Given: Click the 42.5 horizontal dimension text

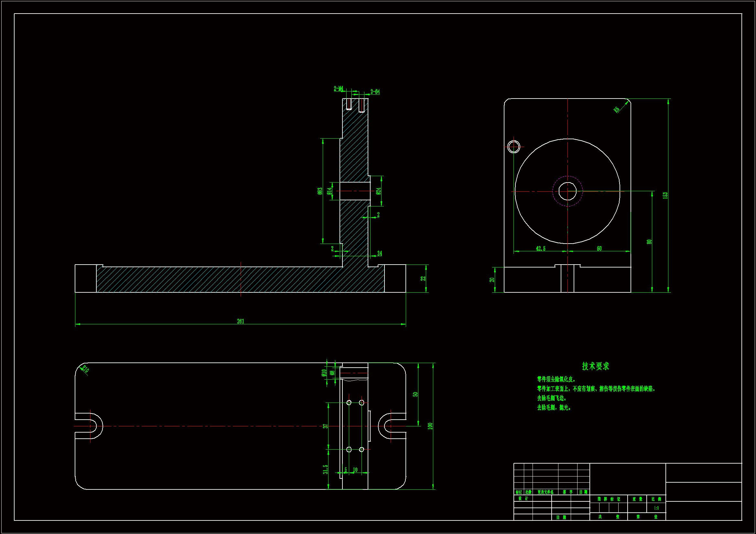Looking at the screenshot, I should [x=540, y=248].
